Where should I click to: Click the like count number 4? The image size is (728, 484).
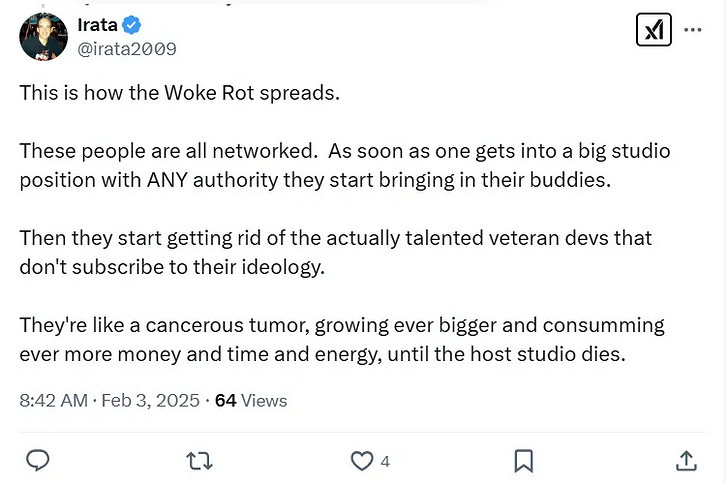tap(385, 461)
